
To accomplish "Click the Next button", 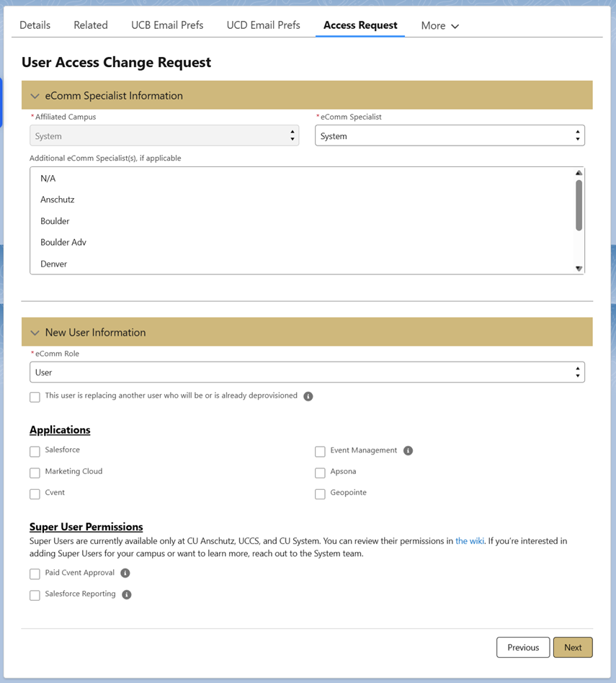I will (x=573, y=647).
